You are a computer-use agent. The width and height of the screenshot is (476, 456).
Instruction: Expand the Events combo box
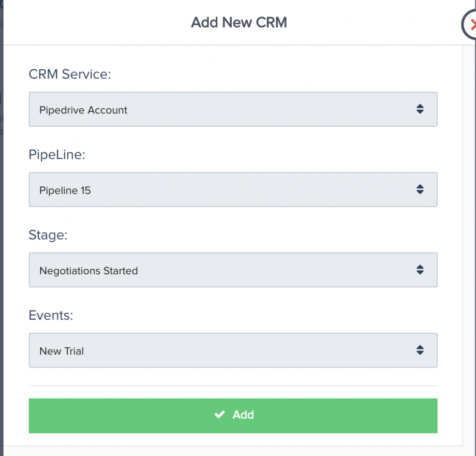click(233, 350)
